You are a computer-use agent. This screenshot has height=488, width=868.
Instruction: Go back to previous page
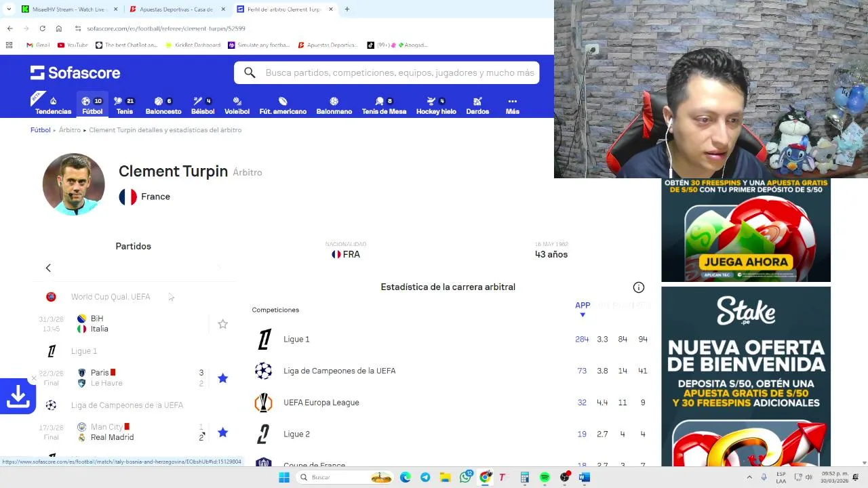9,28
